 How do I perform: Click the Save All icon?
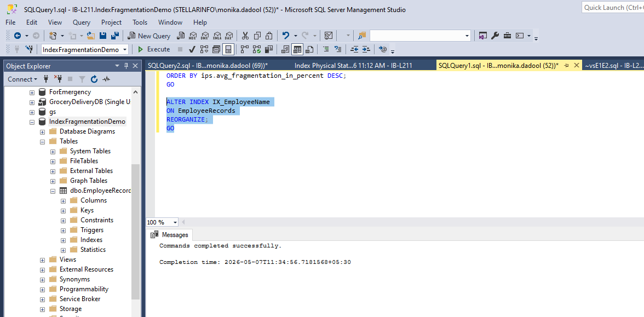click(115, 36)
